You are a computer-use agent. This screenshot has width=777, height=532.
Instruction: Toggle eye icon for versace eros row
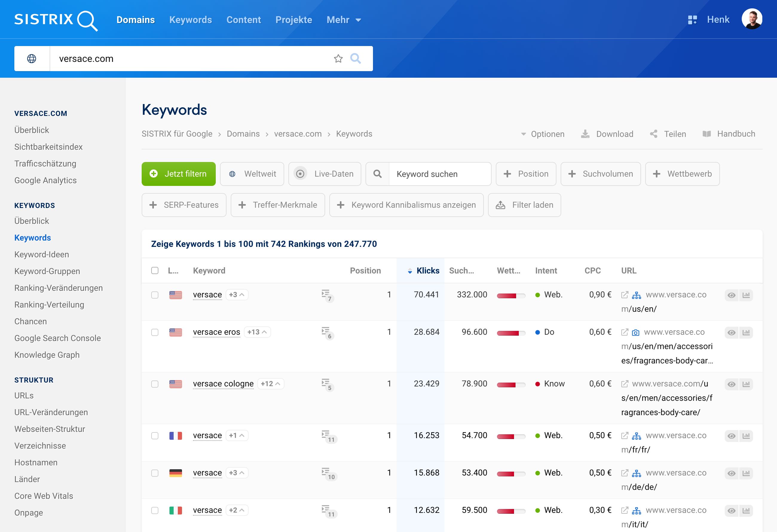pyautogui.click(x=732, y=332)
